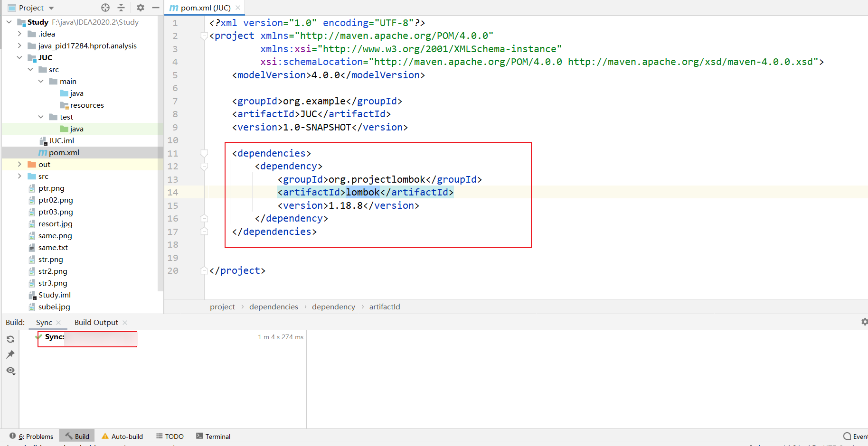Select the ptr02.png file
This screenshot has height=446, width=868.
[x=51, y=200]
